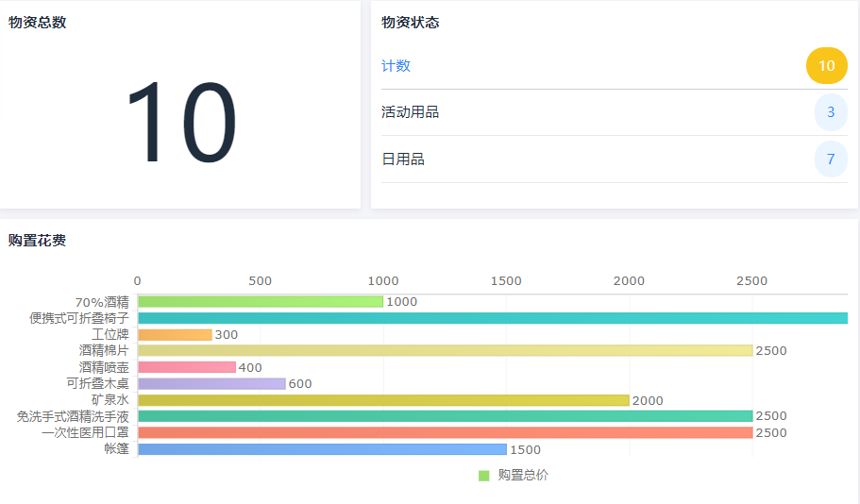Select the 帐篷 blue bar
The image size is (860, 504).
pos(321,449)
